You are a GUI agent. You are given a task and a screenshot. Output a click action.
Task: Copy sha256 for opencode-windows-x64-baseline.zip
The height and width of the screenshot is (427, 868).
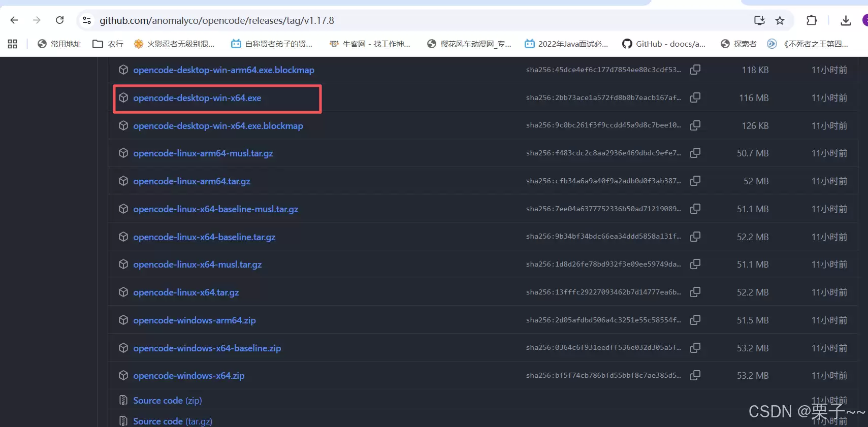point(695,348)
